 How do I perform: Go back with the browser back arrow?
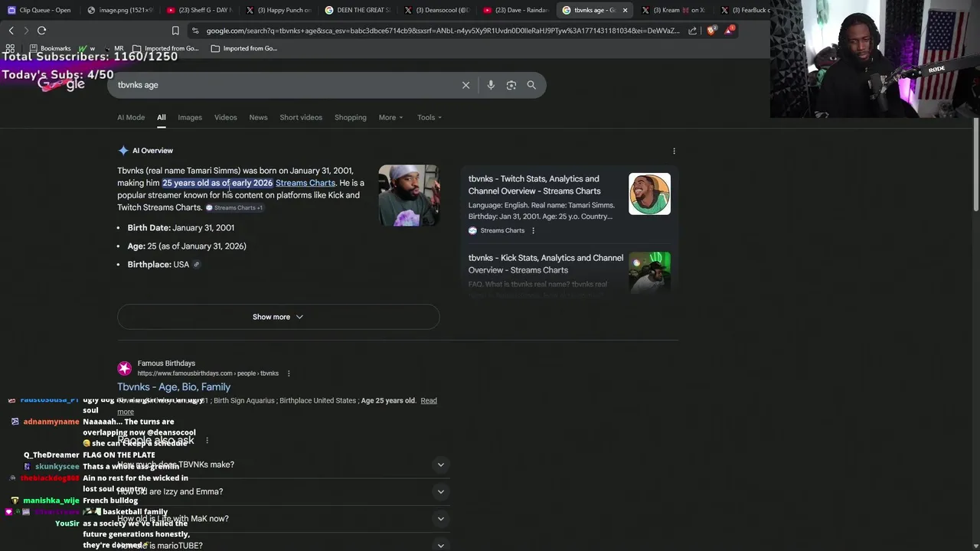(11, 31)
